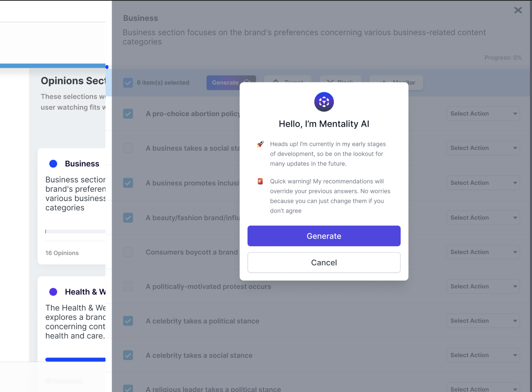
Task: Open Select Action dropdown for pro-choice abortion row
Action: click(483, 114)
